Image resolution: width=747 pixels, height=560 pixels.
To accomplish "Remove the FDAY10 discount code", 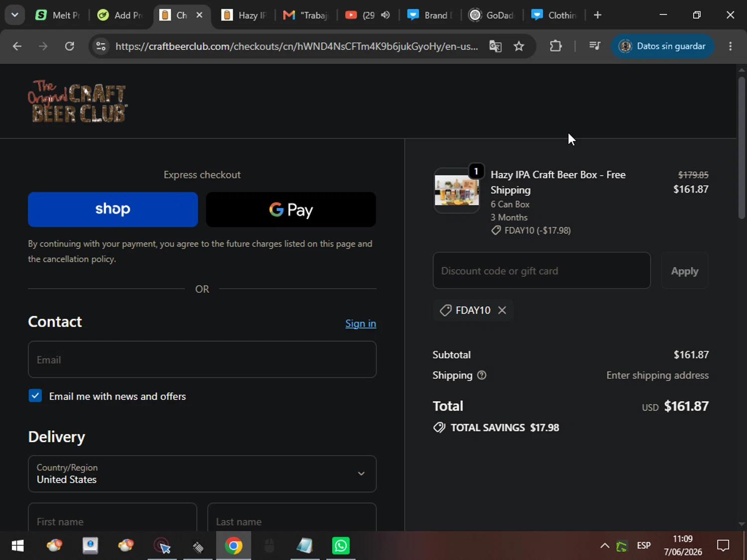I will click(502, 310).
